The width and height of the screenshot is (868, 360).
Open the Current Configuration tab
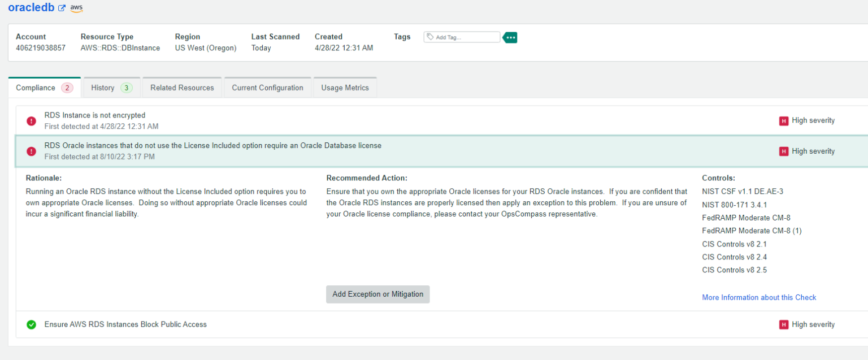[267, 88]
